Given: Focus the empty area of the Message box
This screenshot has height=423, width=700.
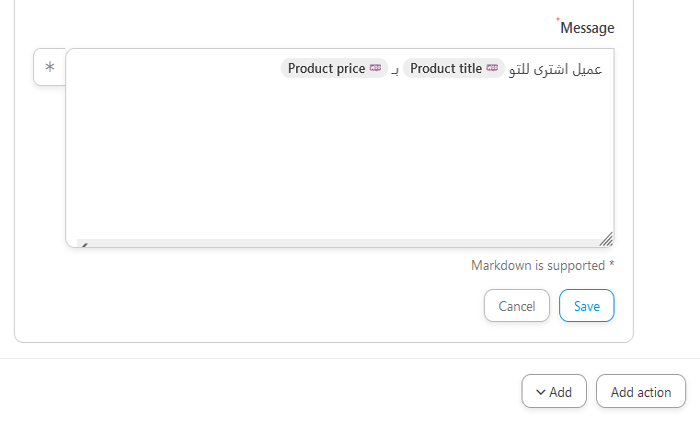Looking at the screenshot, I should (x=340, y=160).
